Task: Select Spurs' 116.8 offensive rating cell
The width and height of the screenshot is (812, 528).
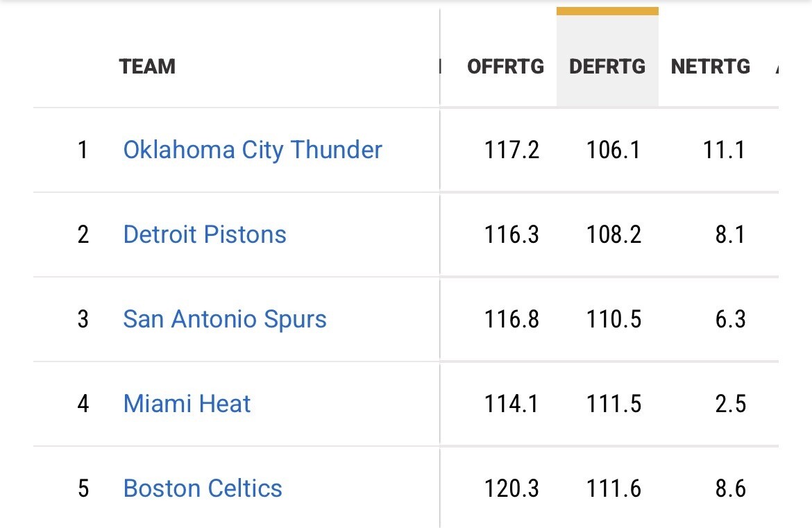Action: [x=511, y=319]
